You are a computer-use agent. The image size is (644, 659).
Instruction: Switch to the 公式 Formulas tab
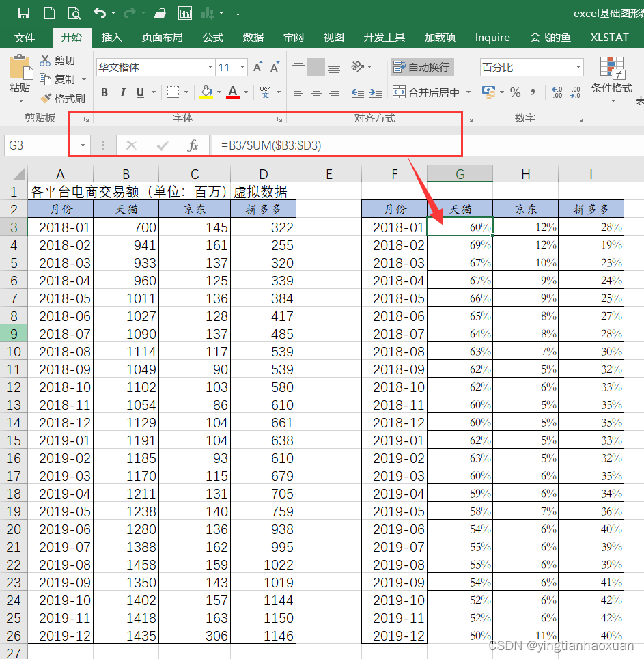click(x=212, y=38)
